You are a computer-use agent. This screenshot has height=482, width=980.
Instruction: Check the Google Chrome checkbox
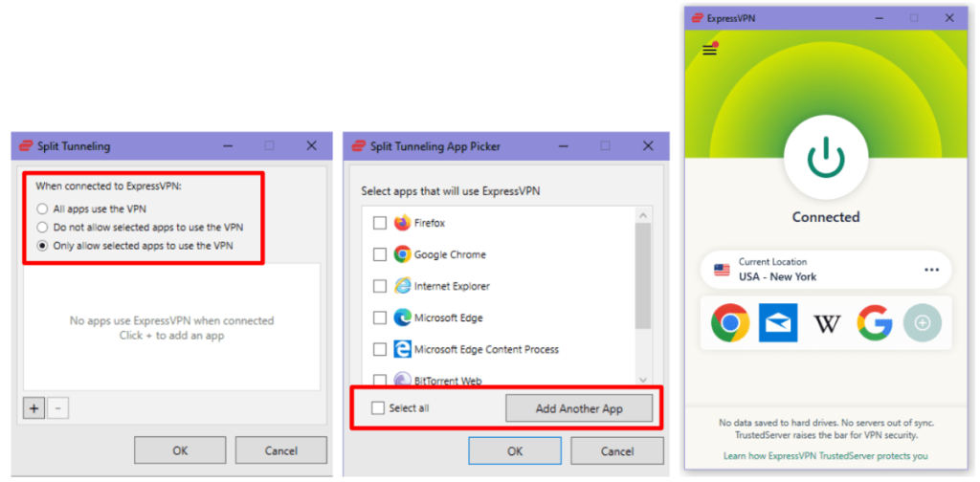[379, 254]
